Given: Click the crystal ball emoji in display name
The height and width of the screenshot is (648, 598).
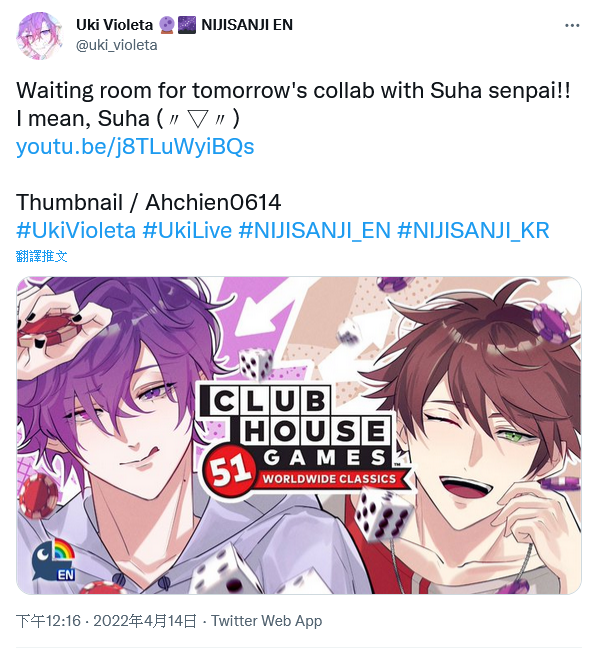Looking at the screenshot, I should [x=167, y=25].
